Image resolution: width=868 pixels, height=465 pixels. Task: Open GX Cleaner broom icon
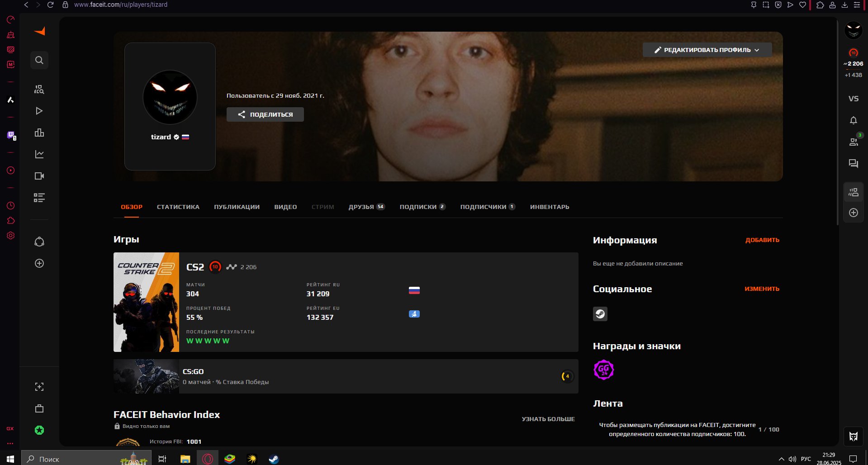point(11,35)
